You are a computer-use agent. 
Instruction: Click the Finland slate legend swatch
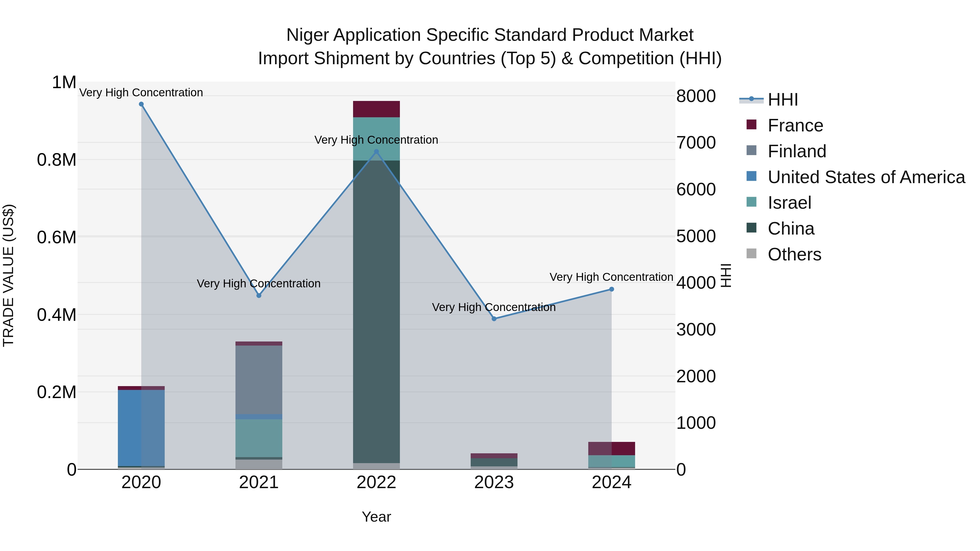click(x=751, y=150)
